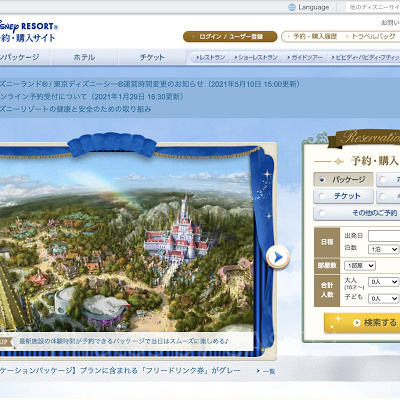400x400 pixels.
Task: Open the 泊数 1泊 dropdown
Action: point(383,249)
